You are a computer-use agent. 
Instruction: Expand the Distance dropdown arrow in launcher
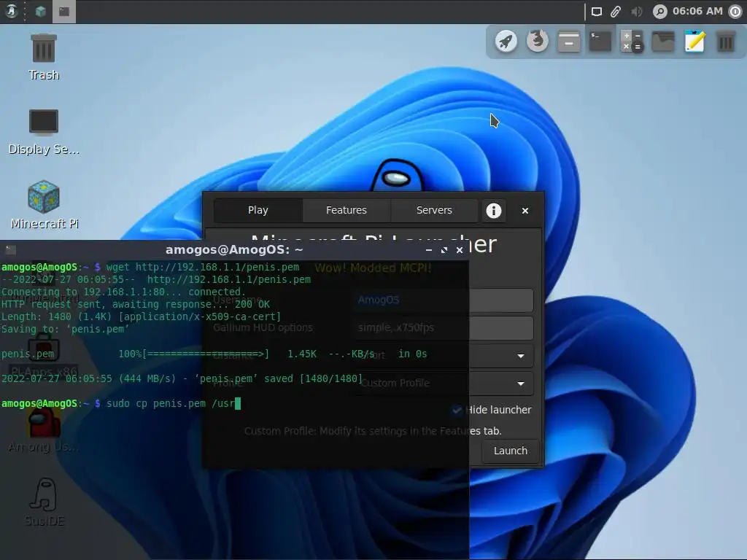point(521,356)
